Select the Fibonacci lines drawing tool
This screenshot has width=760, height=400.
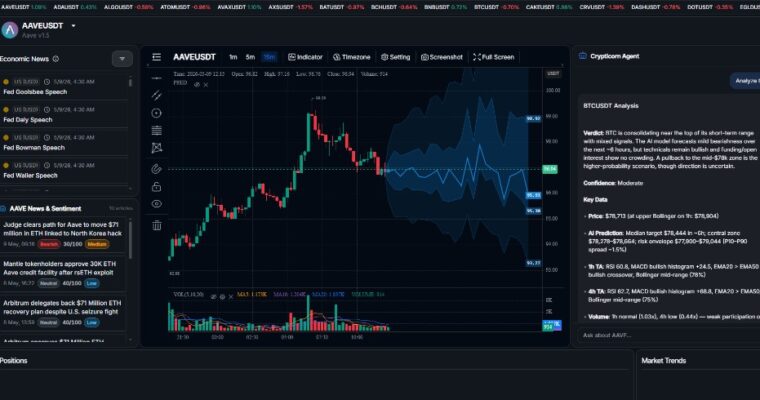[157, 130]
